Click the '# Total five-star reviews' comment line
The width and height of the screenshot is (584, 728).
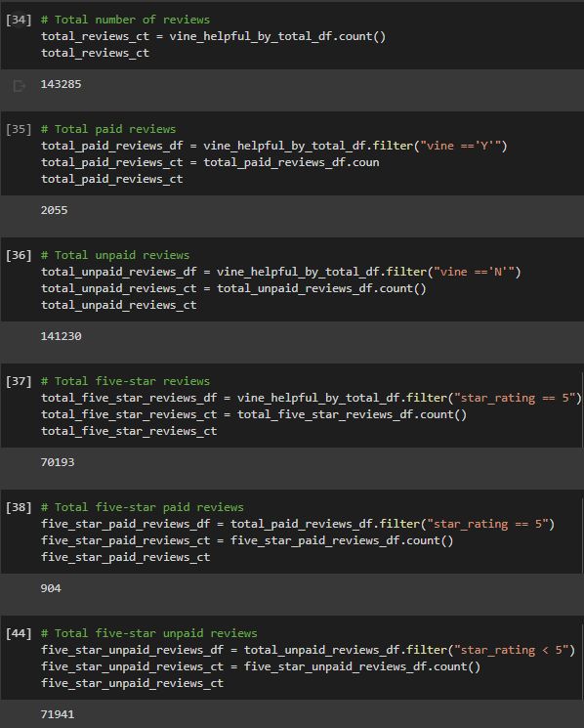coord(125,381)
